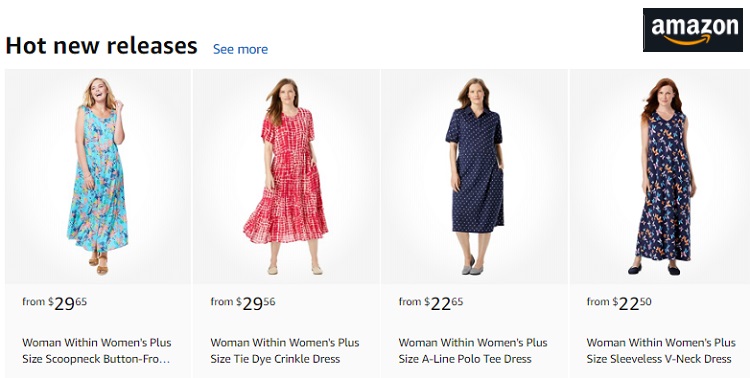Click the gray flats on the polo dress model
The height and width of the screenshot is (378, 750).
[469, 266]
